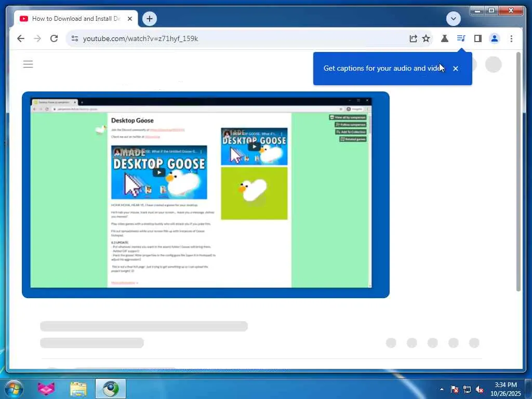
Task: Show hidden system tray icons
Action: click(x=442, y=389)
